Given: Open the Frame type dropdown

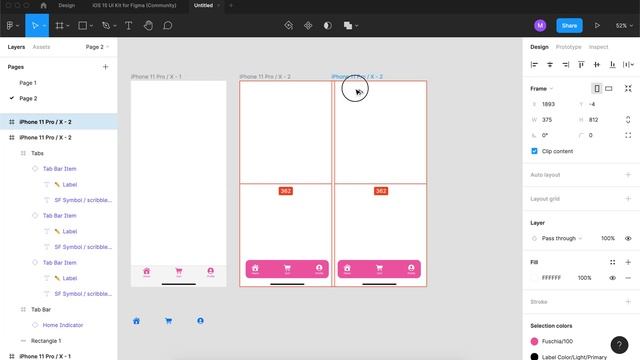Looking at the screenshot, I should [x=541, y=89].
